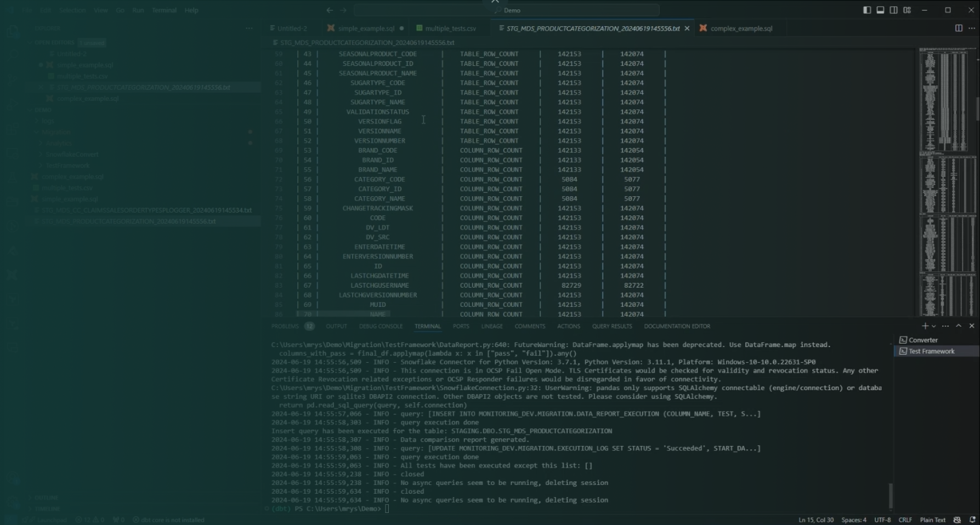The width and height of the screenshot is (980, 525).
Task: Create a new terminal with plus icon
Action: click(x=925, y=326)
